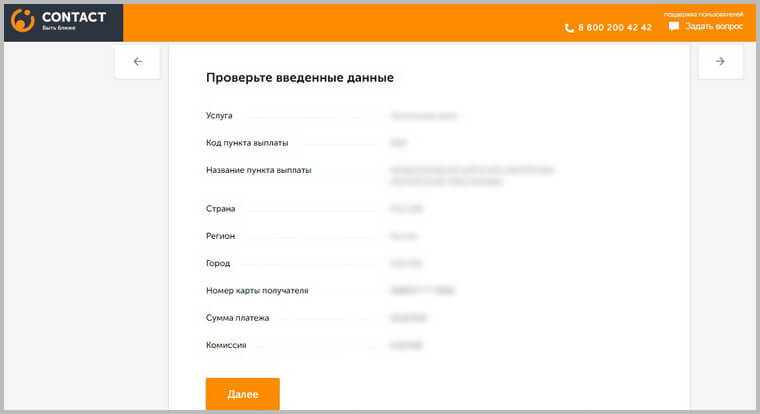
Task: Select the Услуга label
Action: click(219, 115)
